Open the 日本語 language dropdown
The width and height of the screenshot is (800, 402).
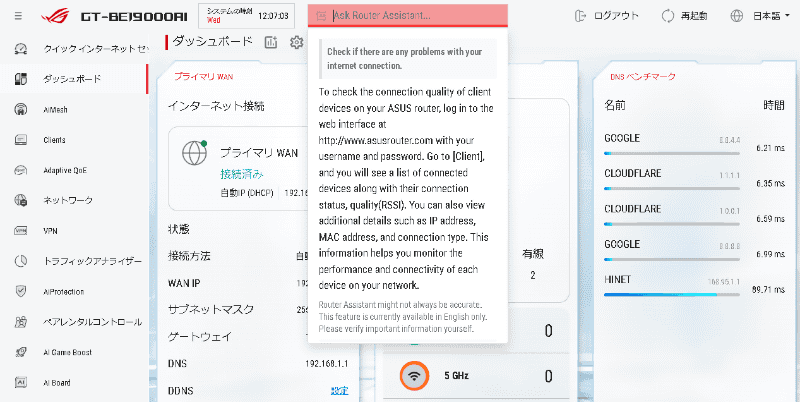(x=771, y=16)
